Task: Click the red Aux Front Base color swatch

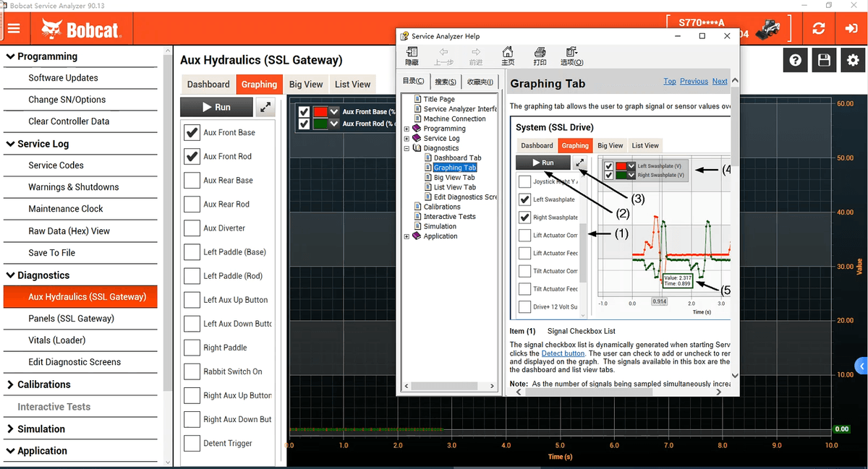Action: point(320,112)
